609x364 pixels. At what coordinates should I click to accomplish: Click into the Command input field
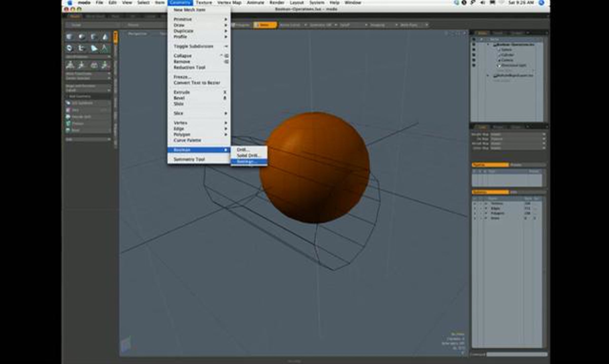516,354
